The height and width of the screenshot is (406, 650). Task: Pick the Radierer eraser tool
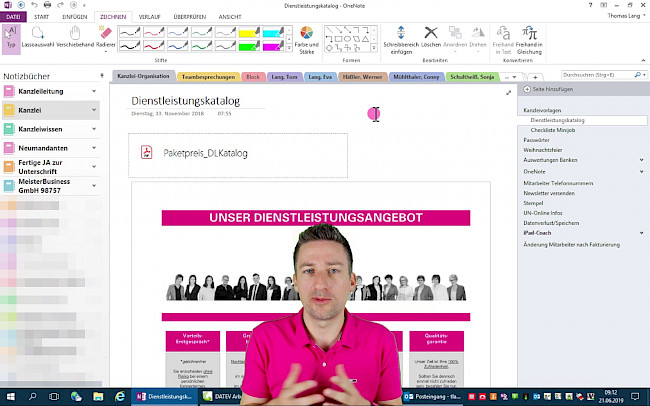coord(107,38)
